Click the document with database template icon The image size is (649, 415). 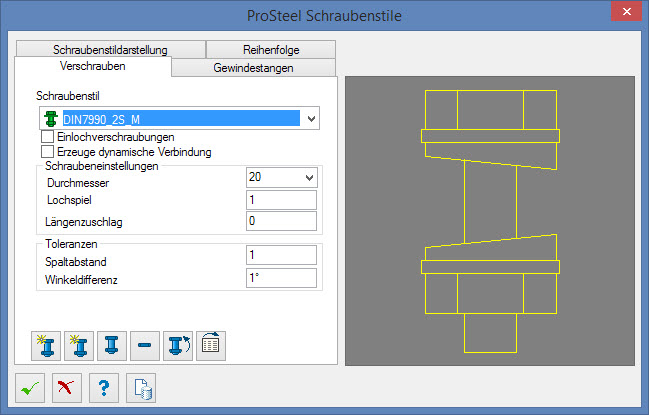(x=141, y=388)
